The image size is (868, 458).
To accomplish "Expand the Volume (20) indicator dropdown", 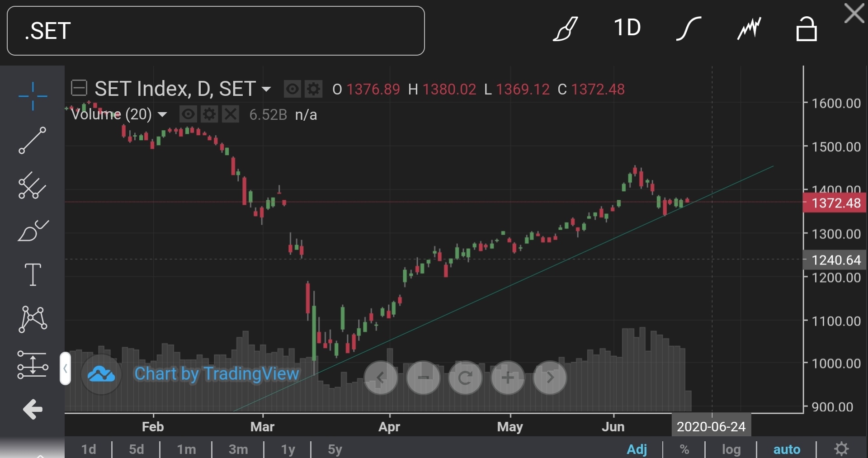I will point(162,114).
